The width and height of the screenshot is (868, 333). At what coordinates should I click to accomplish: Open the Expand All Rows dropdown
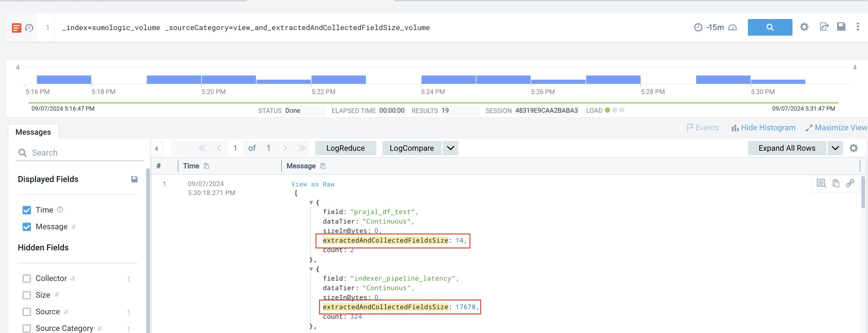[x=835, y=148]
